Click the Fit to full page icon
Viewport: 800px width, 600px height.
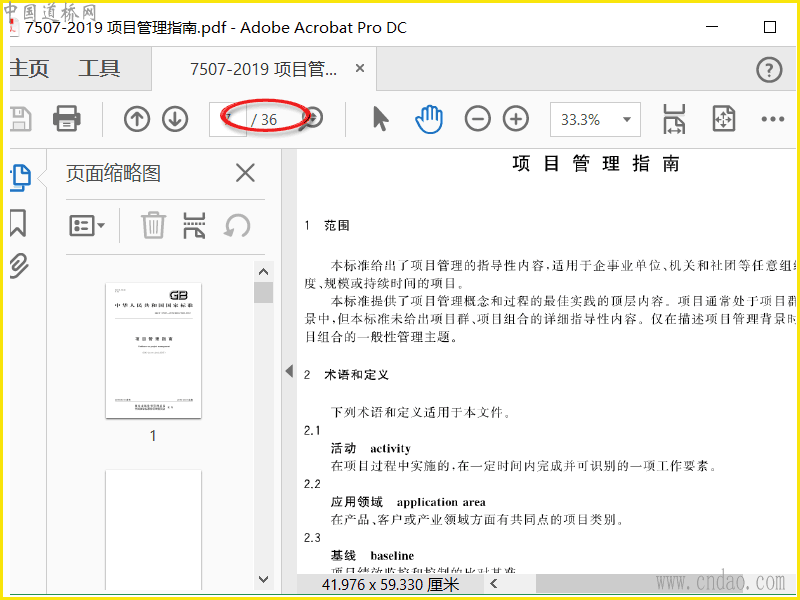pyautogui.click(x=723, y=119)
